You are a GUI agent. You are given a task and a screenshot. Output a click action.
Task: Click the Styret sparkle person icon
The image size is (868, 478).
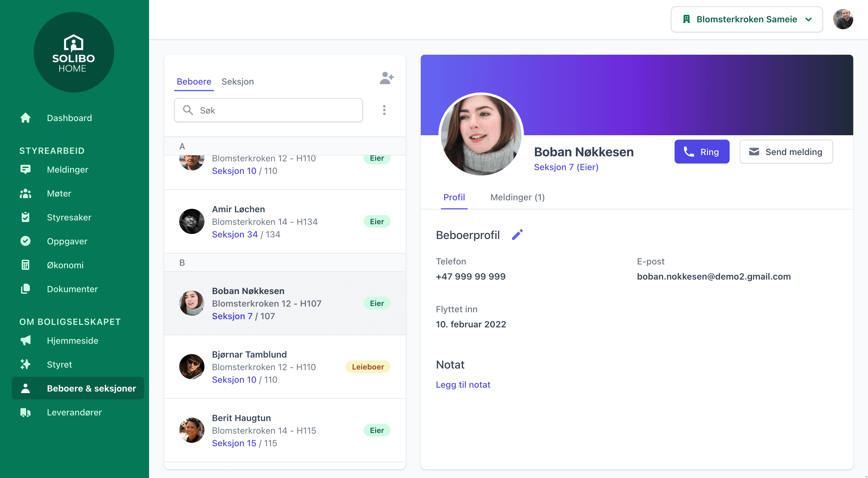point(25,364)
